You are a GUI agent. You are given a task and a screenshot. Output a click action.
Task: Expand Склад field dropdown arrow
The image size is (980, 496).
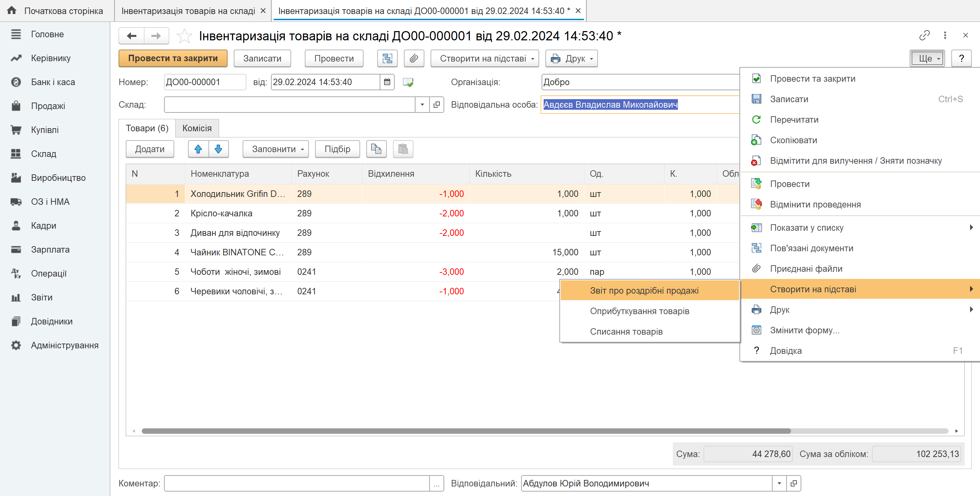(422, 105)
